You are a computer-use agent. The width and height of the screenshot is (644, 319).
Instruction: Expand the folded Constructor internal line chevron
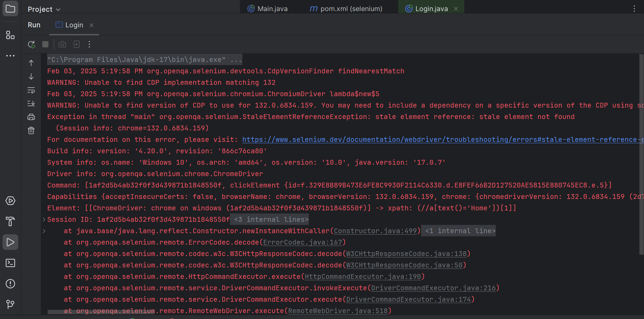coord(44,231)
